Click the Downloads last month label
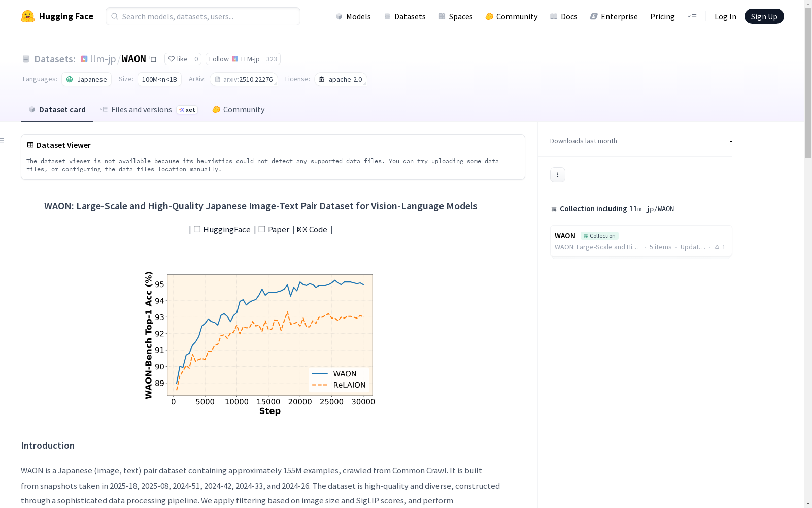The image size is (812, 508). pyautogui.click(x=584, y=141)
